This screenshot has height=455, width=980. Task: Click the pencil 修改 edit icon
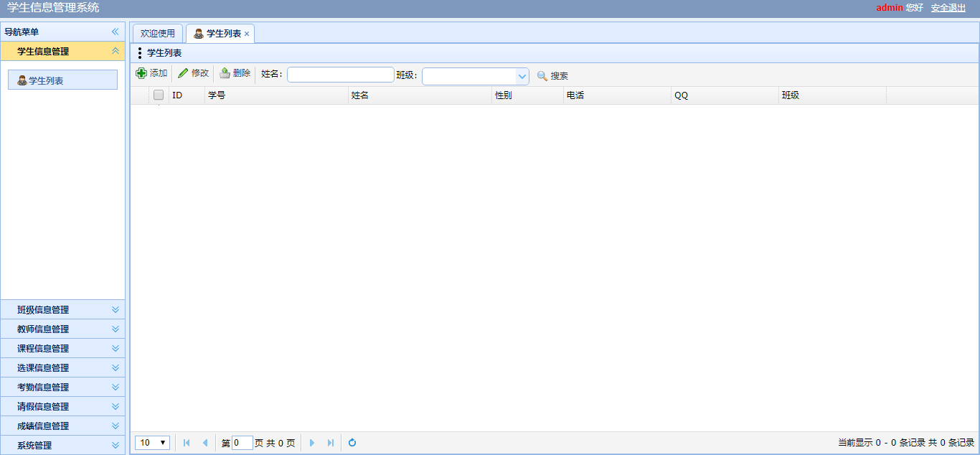click(183, 73)
